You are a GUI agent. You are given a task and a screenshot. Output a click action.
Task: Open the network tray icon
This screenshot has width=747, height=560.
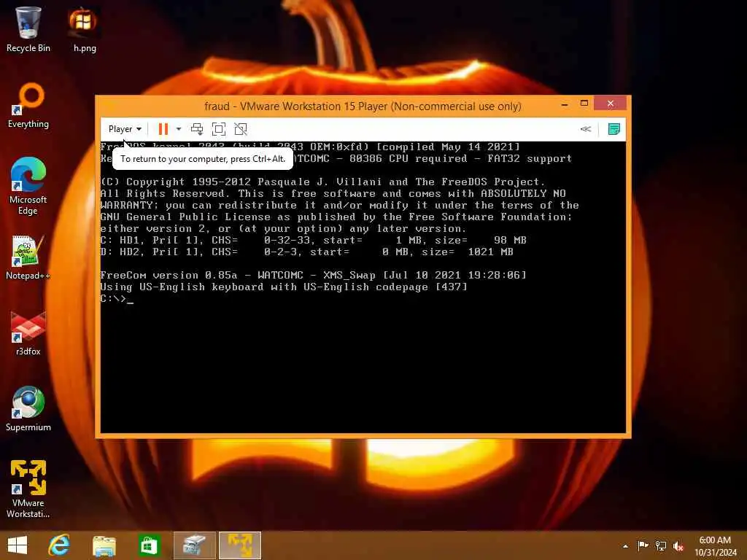(661, 545)
